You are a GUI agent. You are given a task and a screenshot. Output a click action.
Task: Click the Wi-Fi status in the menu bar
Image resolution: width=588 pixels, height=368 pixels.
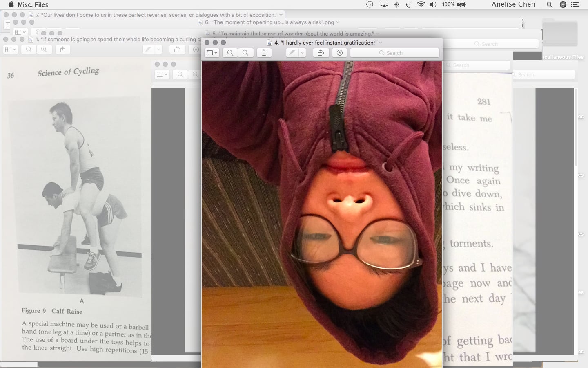point(421,4)
